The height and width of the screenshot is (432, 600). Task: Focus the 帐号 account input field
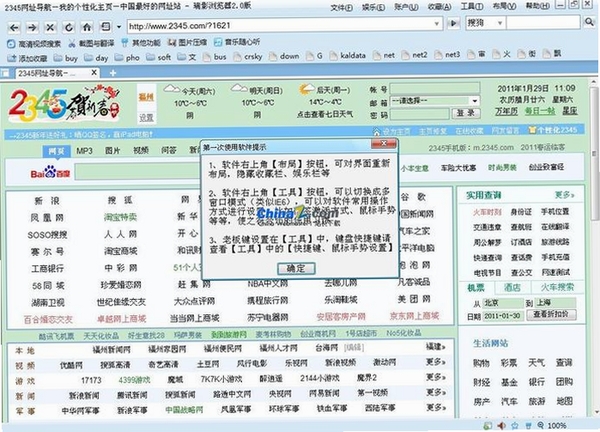click(435, 89)
